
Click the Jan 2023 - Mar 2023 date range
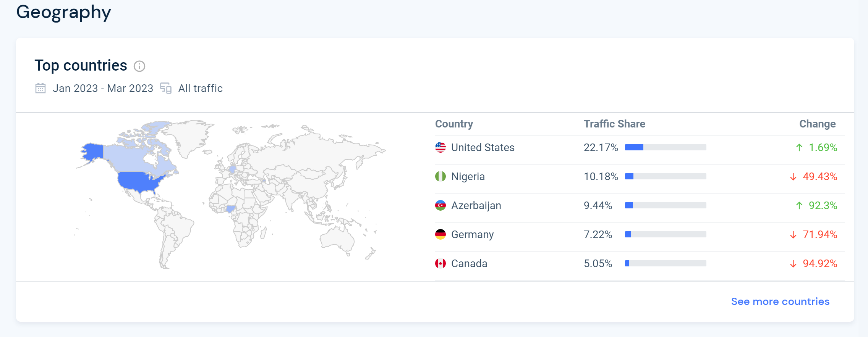tap(103, 88)
